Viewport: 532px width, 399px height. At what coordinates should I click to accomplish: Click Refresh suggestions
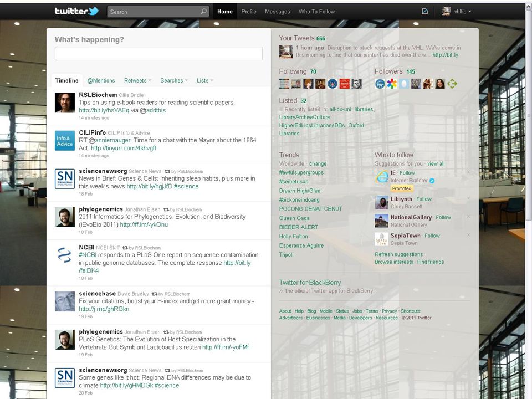tap(398, 254)
